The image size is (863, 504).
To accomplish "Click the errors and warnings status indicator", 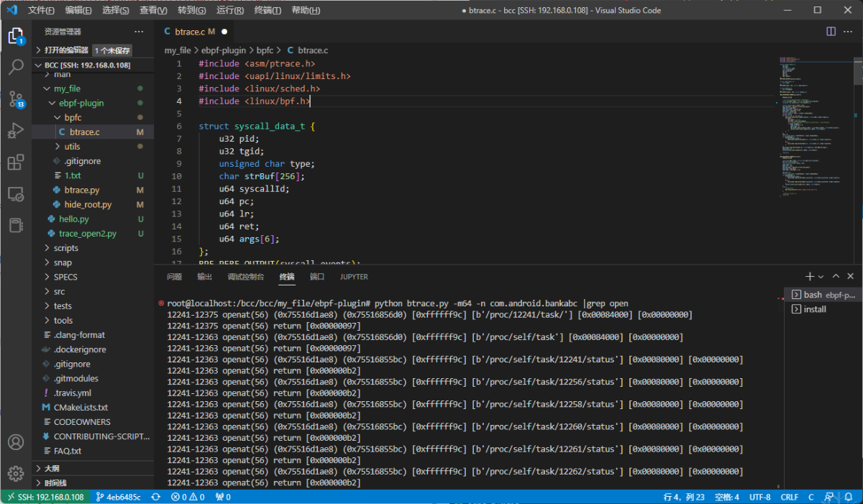I will 188,497.
